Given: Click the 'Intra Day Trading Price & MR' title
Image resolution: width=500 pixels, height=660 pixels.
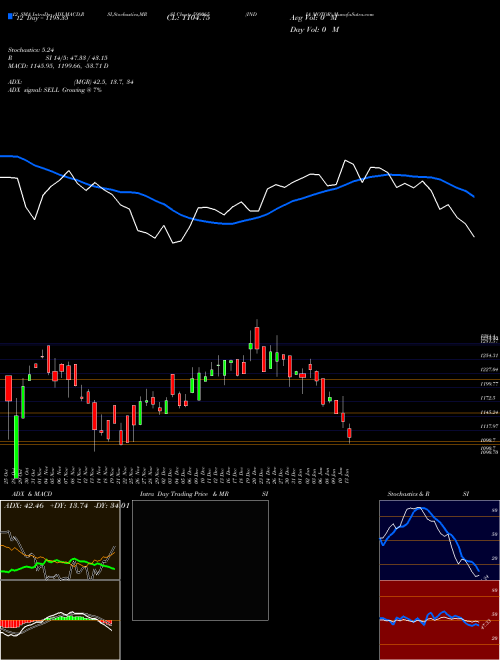Looking at the screenshot, I should coord(184,494).
